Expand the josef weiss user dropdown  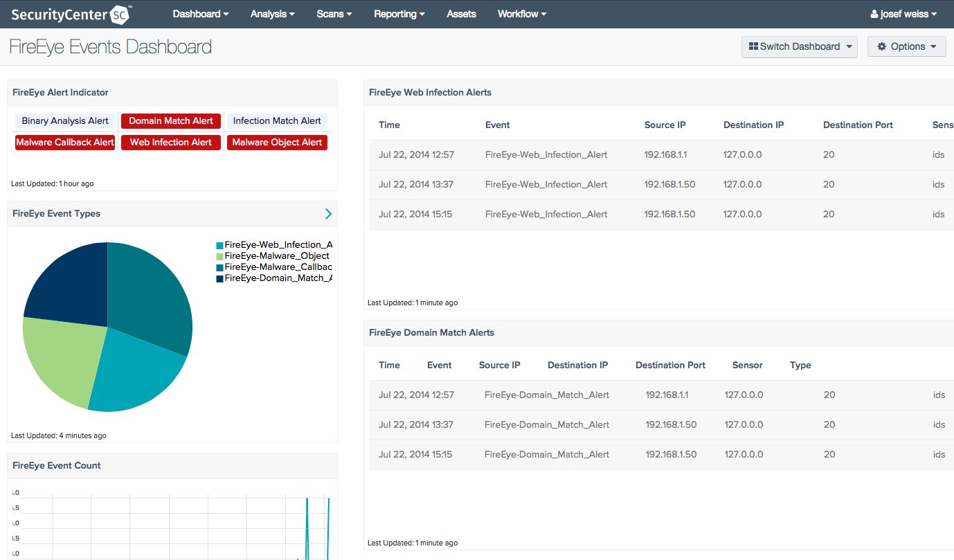[x=903, y=14]
